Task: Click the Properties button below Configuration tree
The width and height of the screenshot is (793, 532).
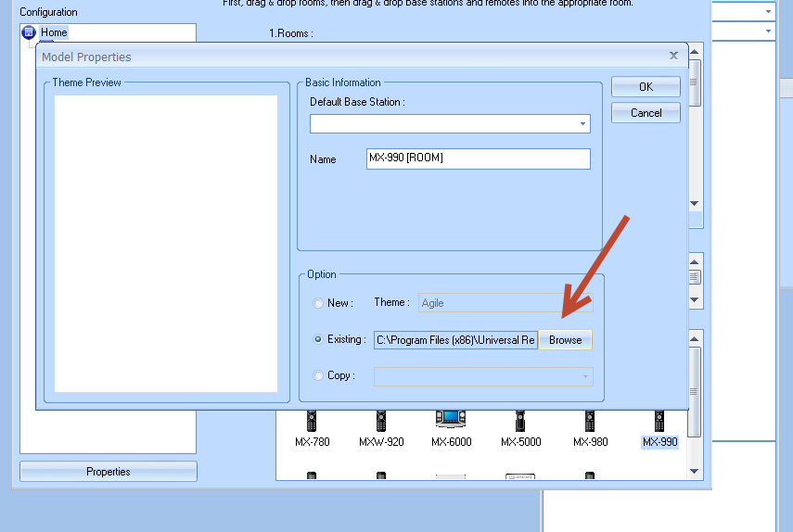Action: (x=109, y=472)
